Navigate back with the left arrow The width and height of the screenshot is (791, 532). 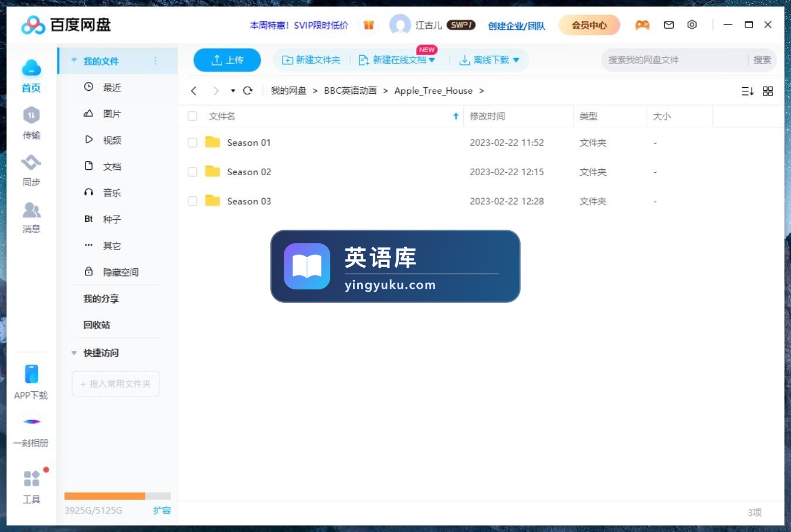click(x=193, y=91)
